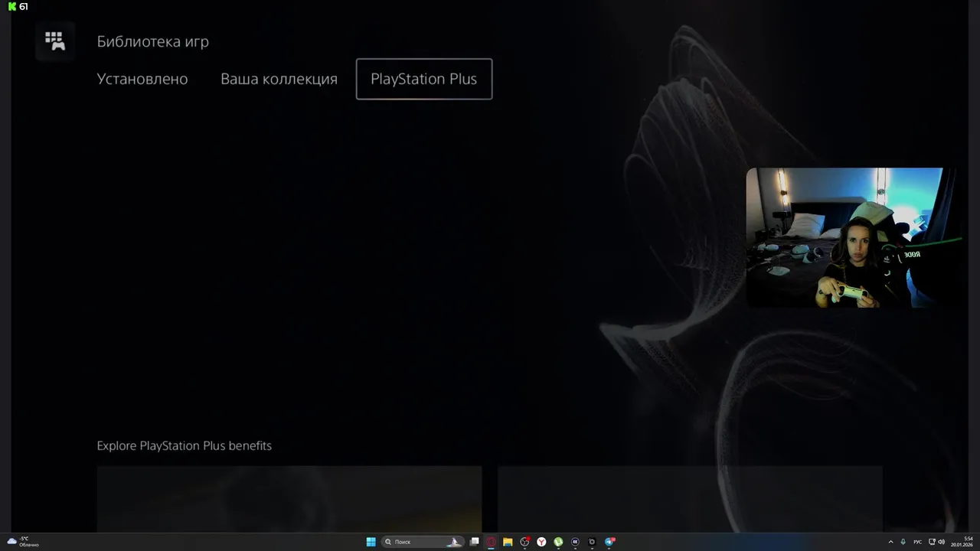The image size is (980, 551).
Task: Open the Установлено tab
Action: pos(142,79)
